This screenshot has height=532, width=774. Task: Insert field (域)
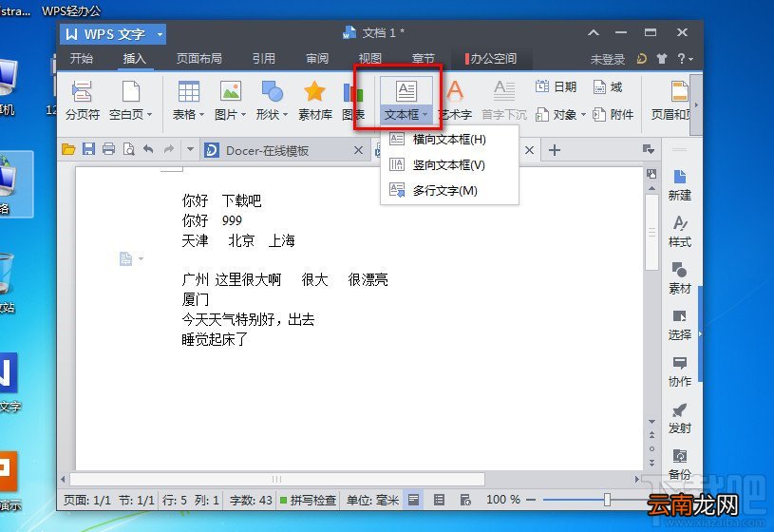pos(608,87)
